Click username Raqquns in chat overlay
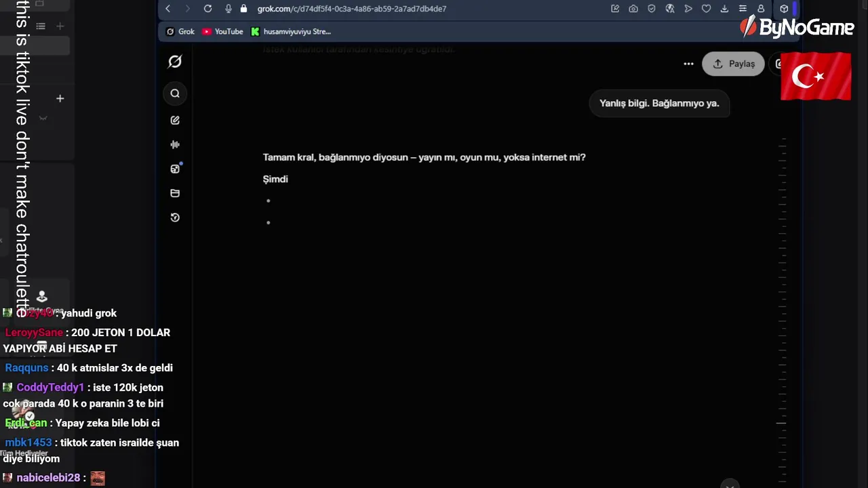Screen dimensions: 868x488 click(27, 368)
